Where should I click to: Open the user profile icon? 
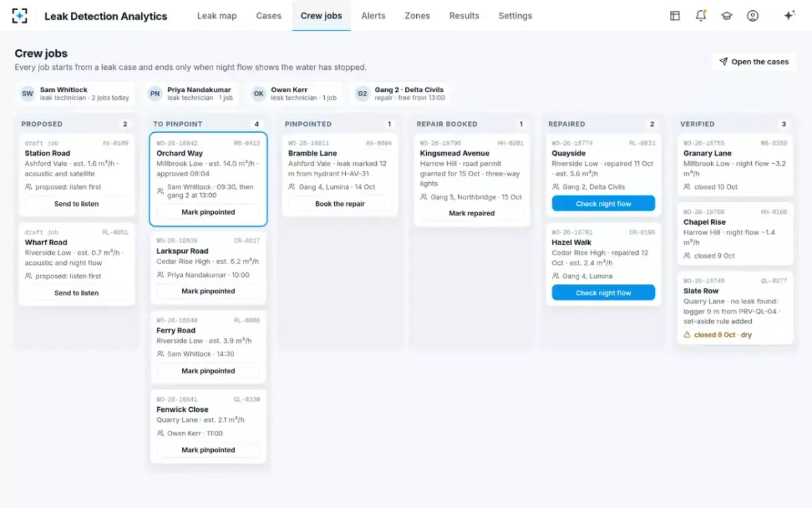coord(752,16)
